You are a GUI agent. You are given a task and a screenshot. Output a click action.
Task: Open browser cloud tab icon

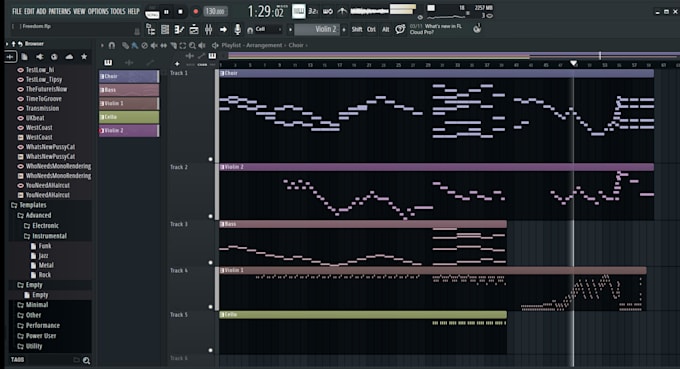(x=69, y=57)
